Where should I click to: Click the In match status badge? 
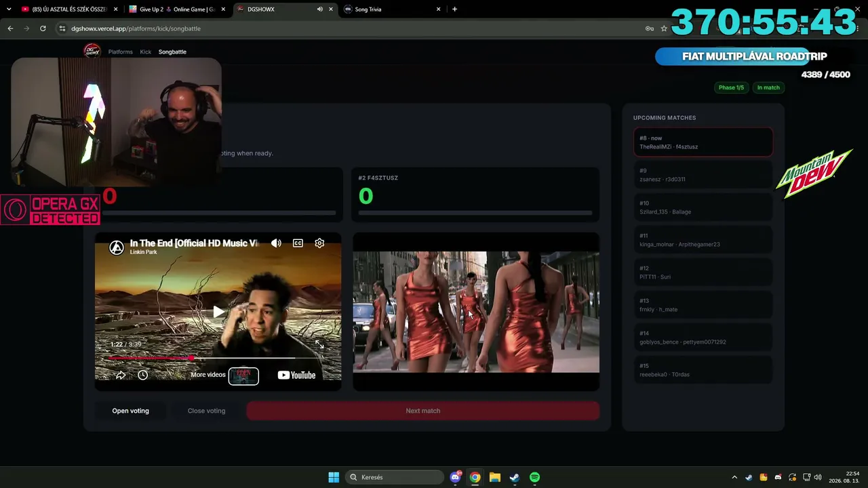[768, 87]
